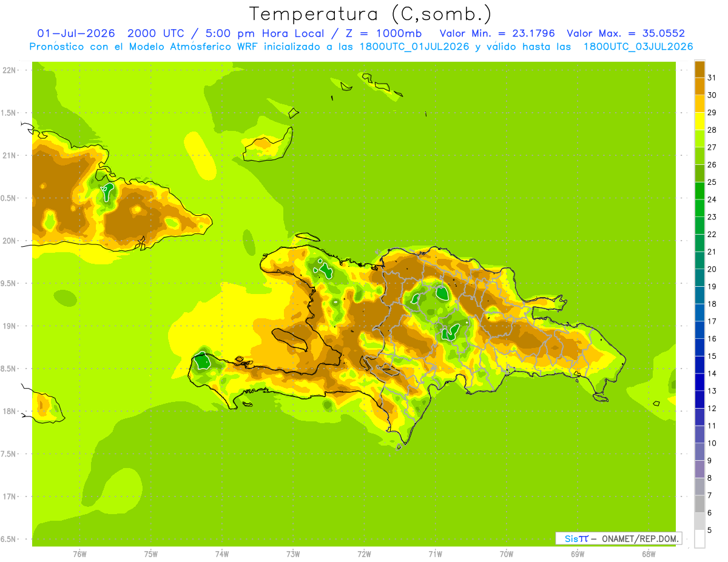Click the '69W' longitude label
Viewport: 728px width, 562px height.
[x=578, y=554]
